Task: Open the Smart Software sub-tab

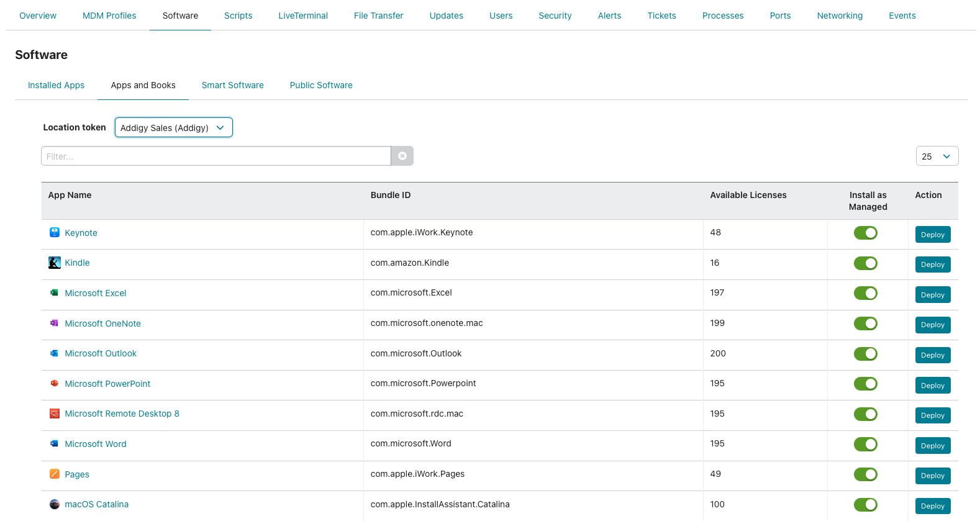Action: [233, 85]
